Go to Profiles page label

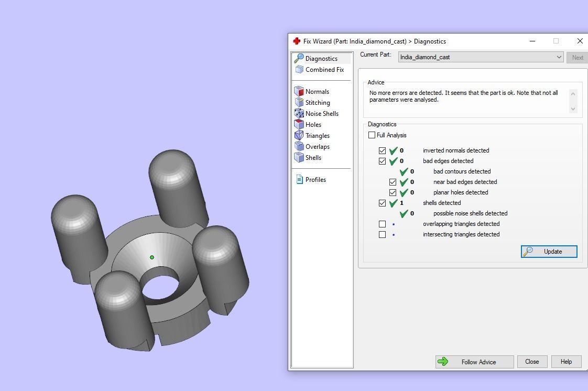[x=315, y=180]
